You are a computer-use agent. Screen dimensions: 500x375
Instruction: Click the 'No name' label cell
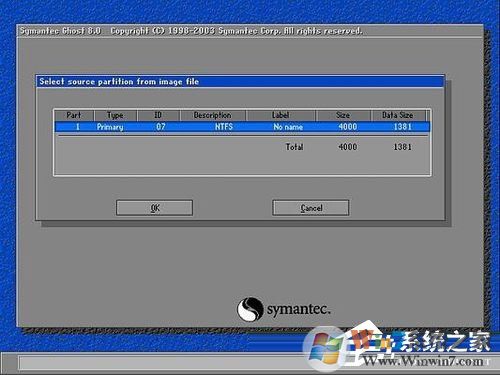point(288,127)
